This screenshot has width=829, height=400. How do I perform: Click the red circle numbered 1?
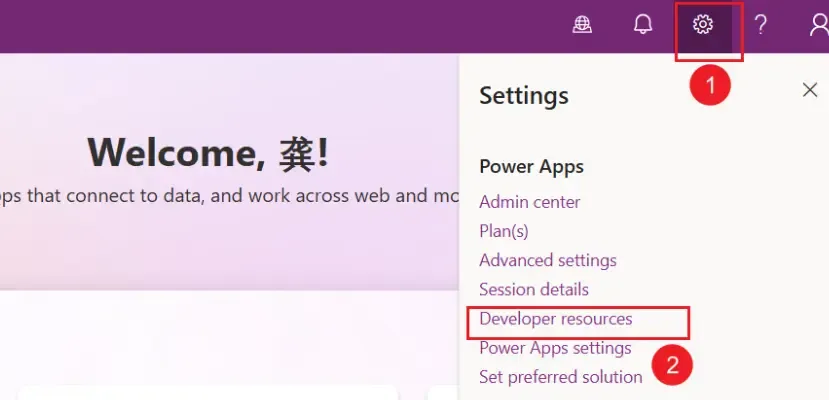coord(710,86)
